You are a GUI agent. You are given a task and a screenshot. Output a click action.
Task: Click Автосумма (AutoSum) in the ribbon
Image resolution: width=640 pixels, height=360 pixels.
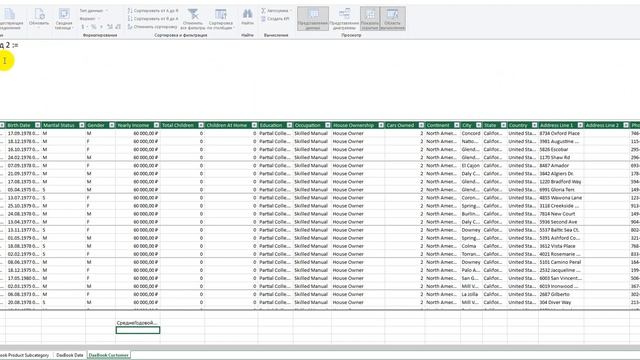click(276, 11)
